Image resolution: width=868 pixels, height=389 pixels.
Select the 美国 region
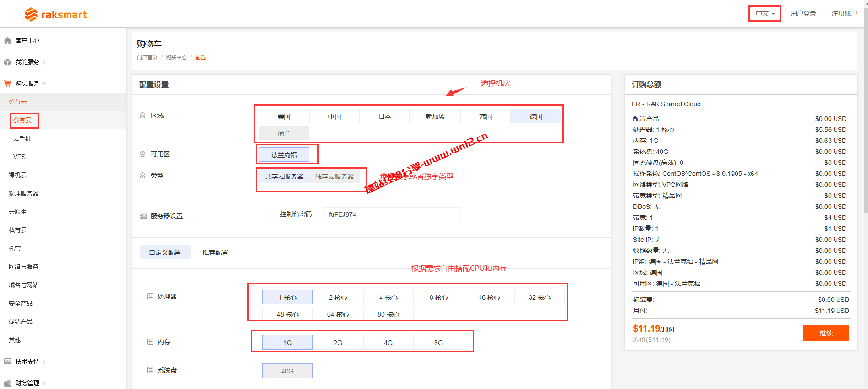(x=284, y=116)
